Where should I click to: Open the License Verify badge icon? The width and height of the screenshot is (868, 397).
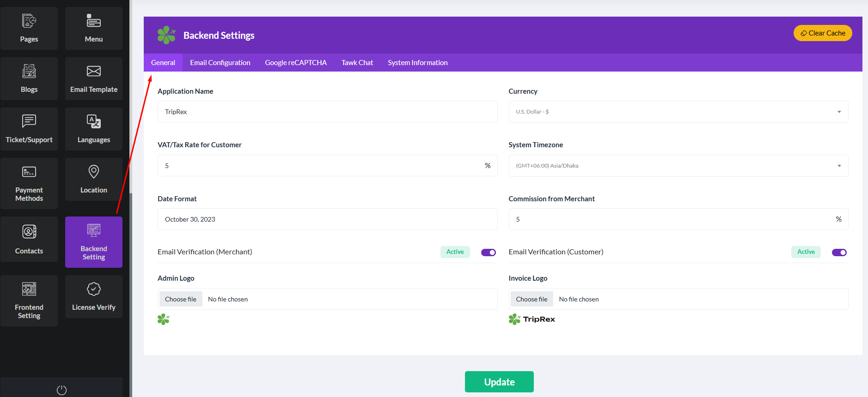pyautogui.click(x=94, y=289)
